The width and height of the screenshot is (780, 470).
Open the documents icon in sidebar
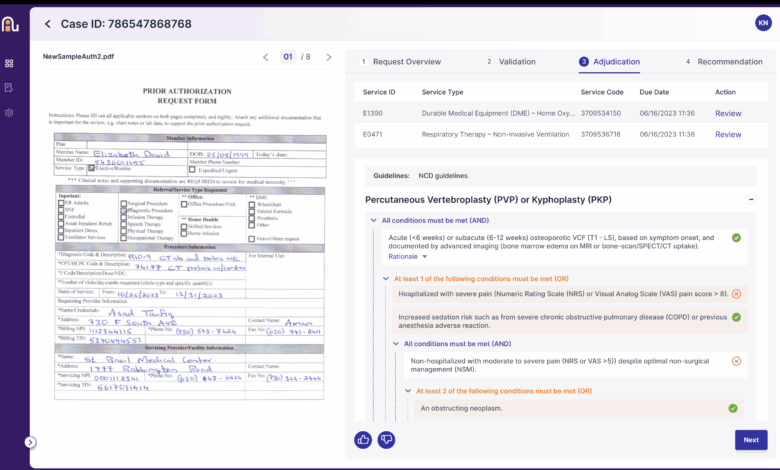click(x=9, y=88)
